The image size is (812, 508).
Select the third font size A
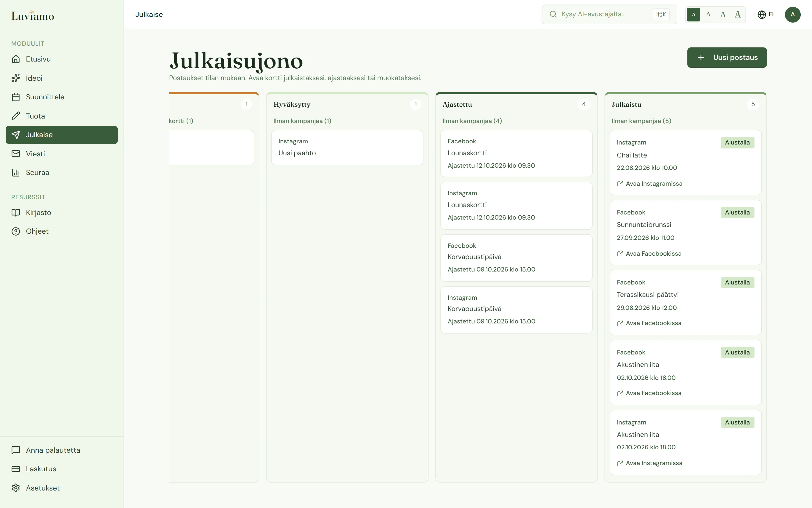click(x=723, y=14)
